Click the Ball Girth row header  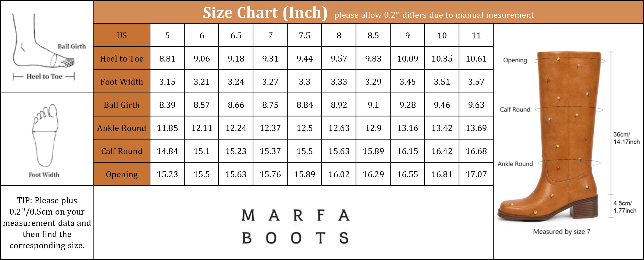[x=122, y=105]
